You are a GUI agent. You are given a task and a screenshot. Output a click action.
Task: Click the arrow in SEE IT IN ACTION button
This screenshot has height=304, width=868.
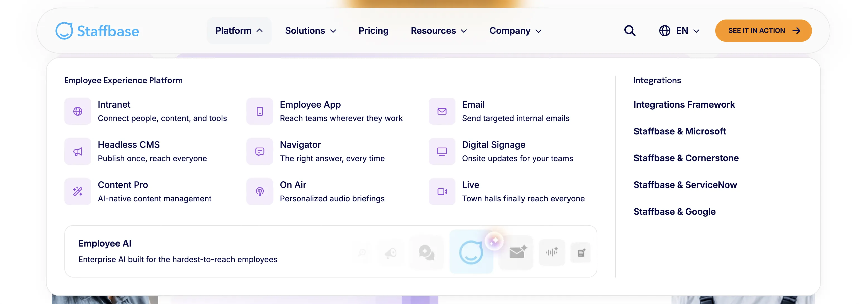pos(797,31)
